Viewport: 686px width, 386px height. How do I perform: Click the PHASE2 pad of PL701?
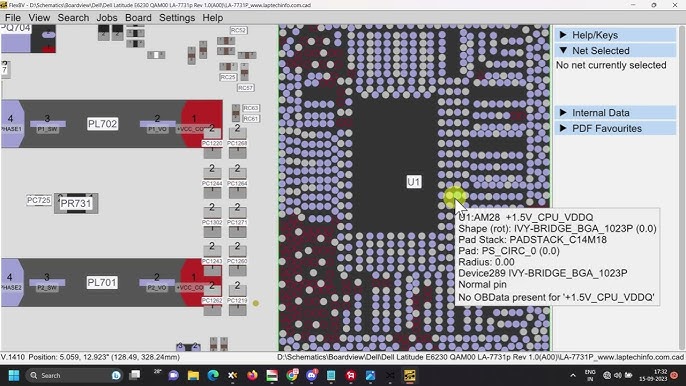[12, 282]
